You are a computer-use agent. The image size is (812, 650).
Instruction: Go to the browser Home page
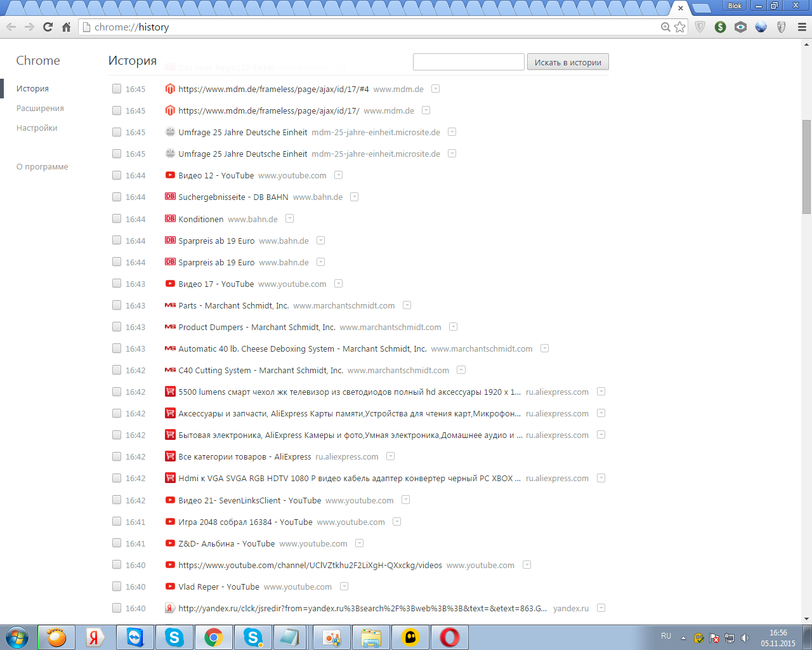[66, 27]
